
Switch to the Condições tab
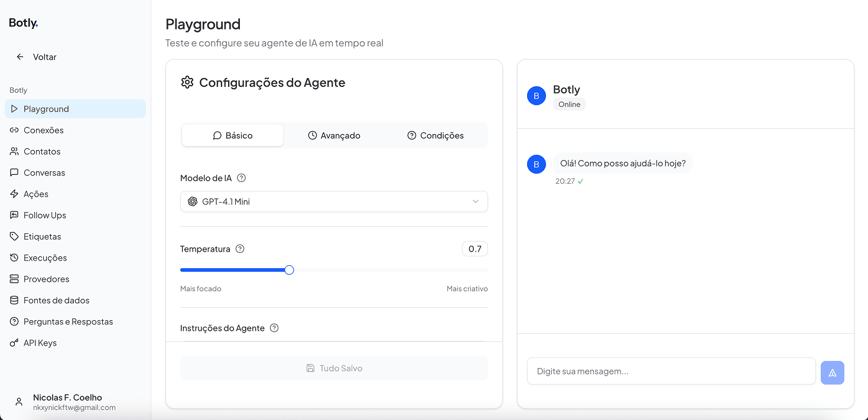(435, 135)
